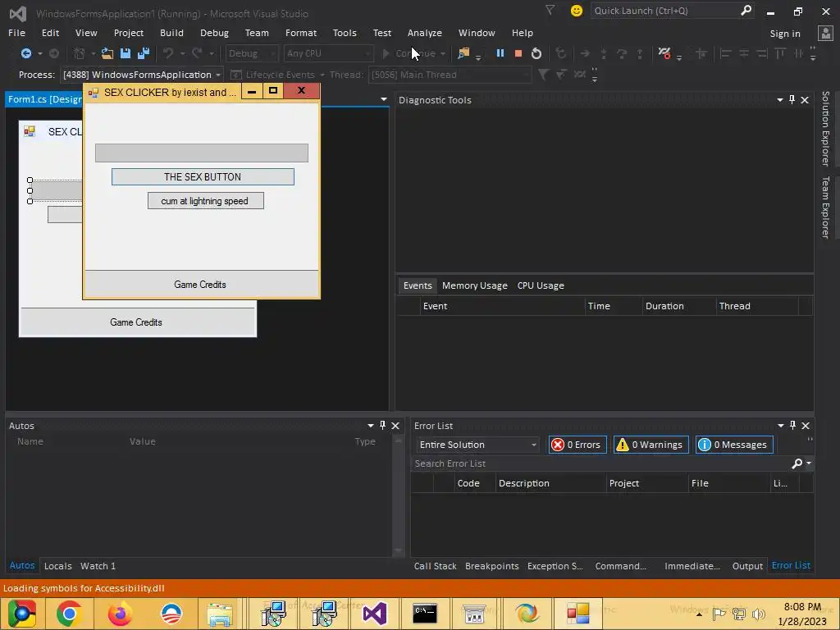The height and width of the screenshot is (630, 840).
Task: Open the Debug configuration dropdown
Action: pyautogui.click(x=251, y=53)
